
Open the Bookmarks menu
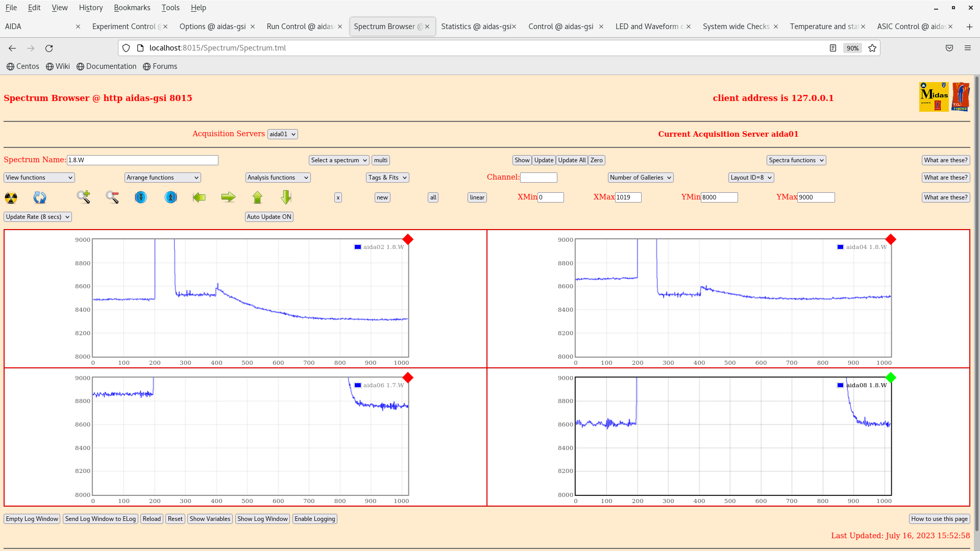(132, 8)
